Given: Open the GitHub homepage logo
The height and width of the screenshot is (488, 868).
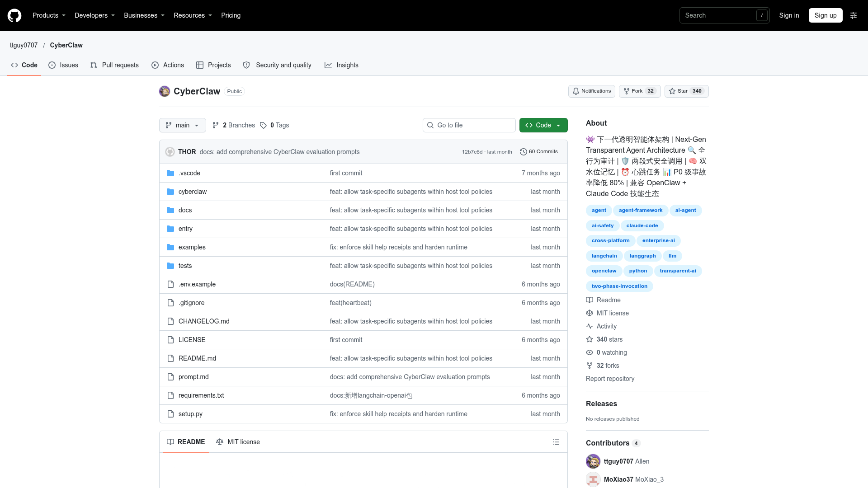Looking at the screenshot, I should point(14,15).
